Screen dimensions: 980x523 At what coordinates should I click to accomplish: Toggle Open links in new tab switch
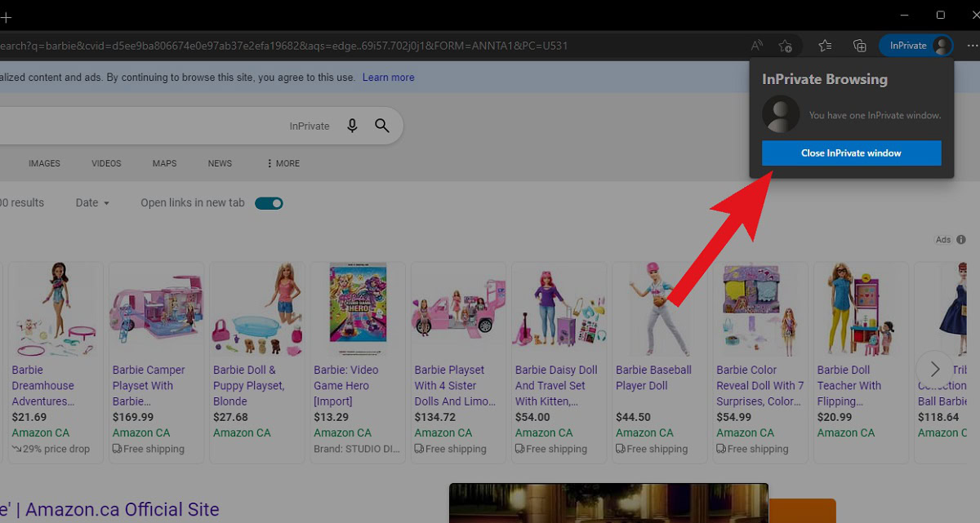[x=269, y=203]
